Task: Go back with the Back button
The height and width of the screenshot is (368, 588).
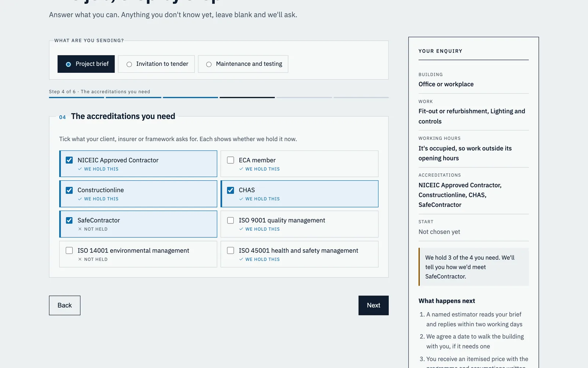Action: pyautogui.click(x=65, y=305)
